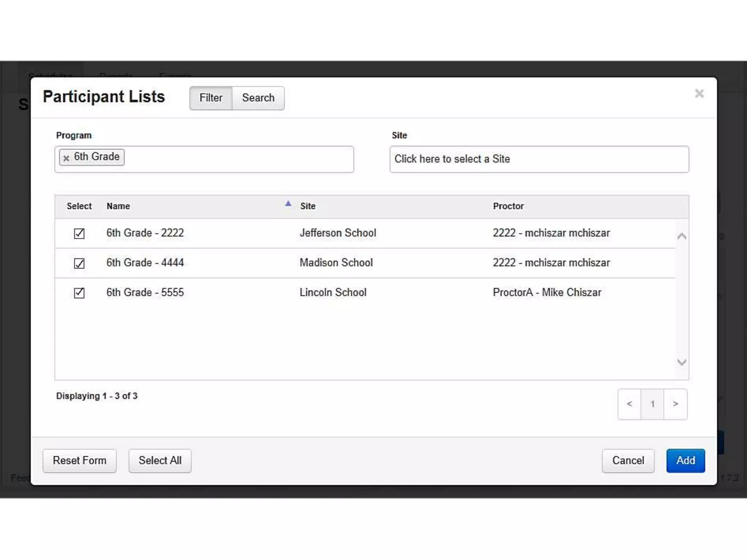
Task: Remove the 6th Grade program tag
Action: [66, 158]
